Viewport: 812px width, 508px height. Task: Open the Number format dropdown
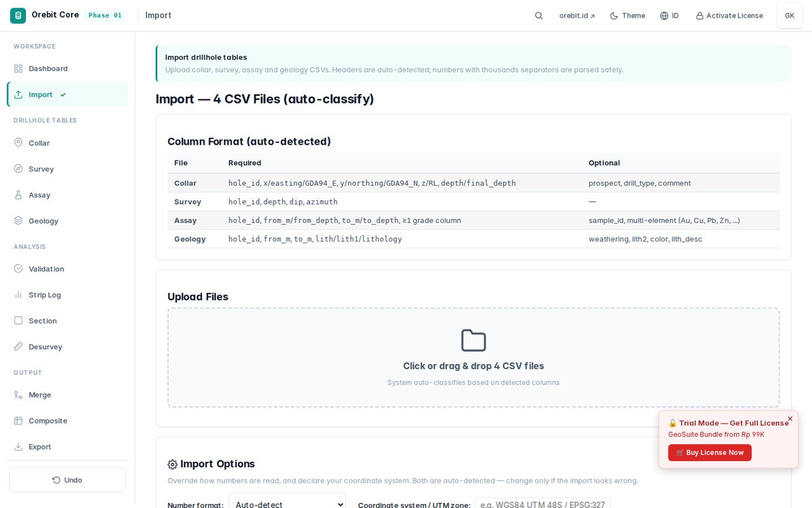pyautogui.click(x=287, y=504)
